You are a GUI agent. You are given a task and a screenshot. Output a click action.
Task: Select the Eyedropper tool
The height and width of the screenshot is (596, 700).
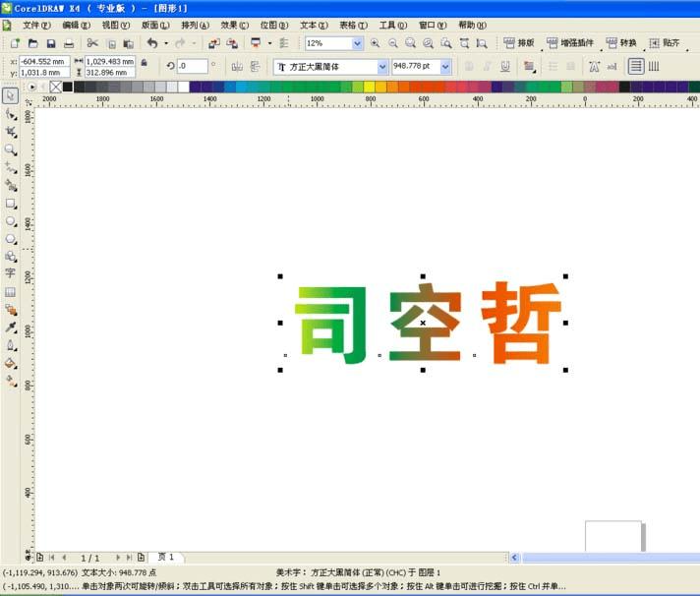(x=10, y=328)
